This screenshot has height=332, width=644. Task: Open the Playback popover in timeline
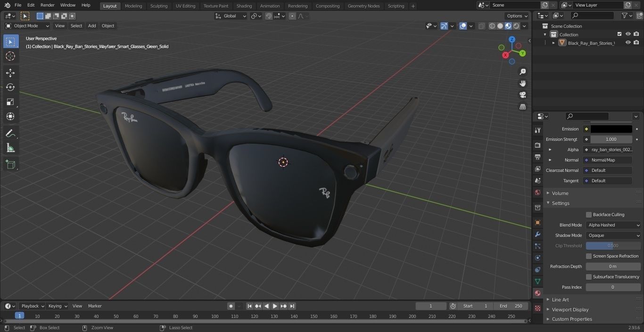click(33, 306)
